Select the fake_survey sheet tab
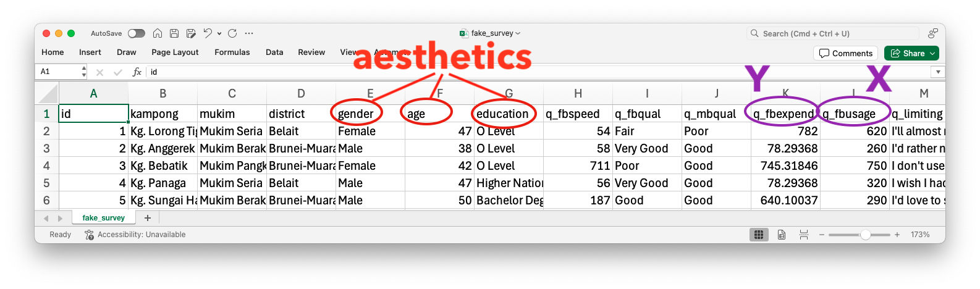This screenshot has height=289, width=980. (x=103, y=218)
